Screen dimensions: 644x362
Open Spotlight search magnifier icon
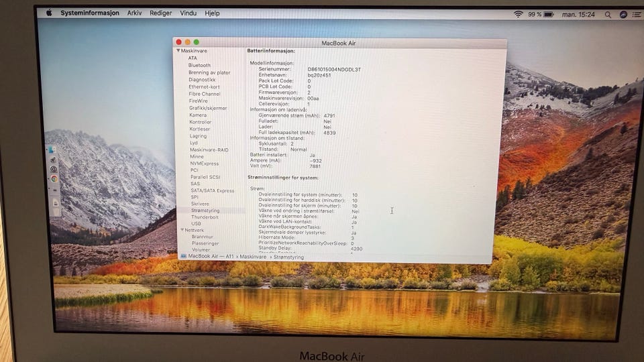click(x=608, y=15)
